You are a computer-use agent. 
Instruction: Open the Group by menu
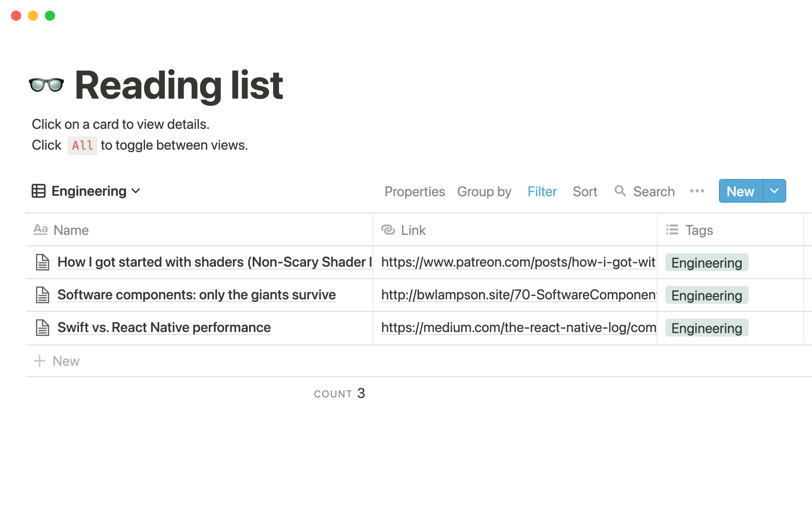pyautogui.click(x=484, y=191)
